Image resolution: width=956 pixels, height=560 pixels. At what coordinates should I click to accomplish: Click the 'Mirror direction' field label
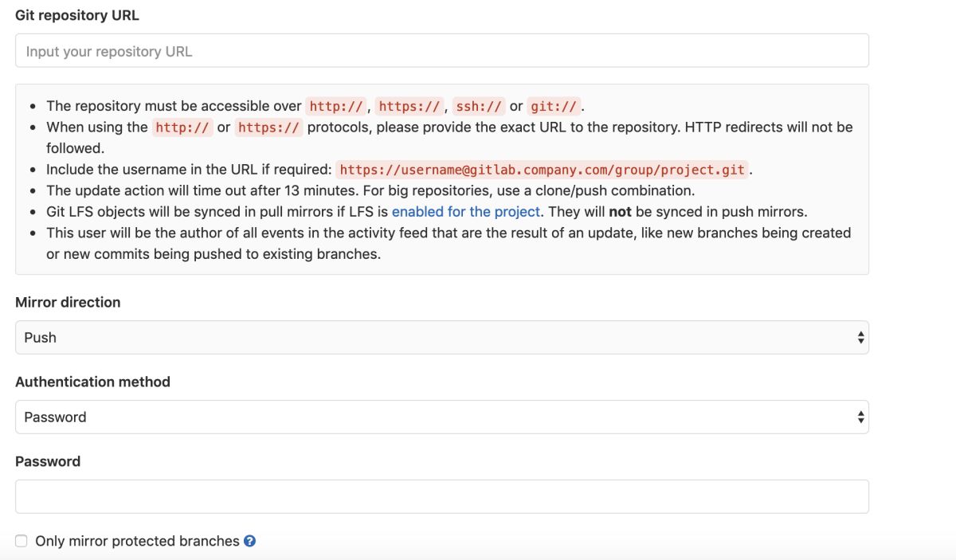pyautogui.click(x=68, y=302)
